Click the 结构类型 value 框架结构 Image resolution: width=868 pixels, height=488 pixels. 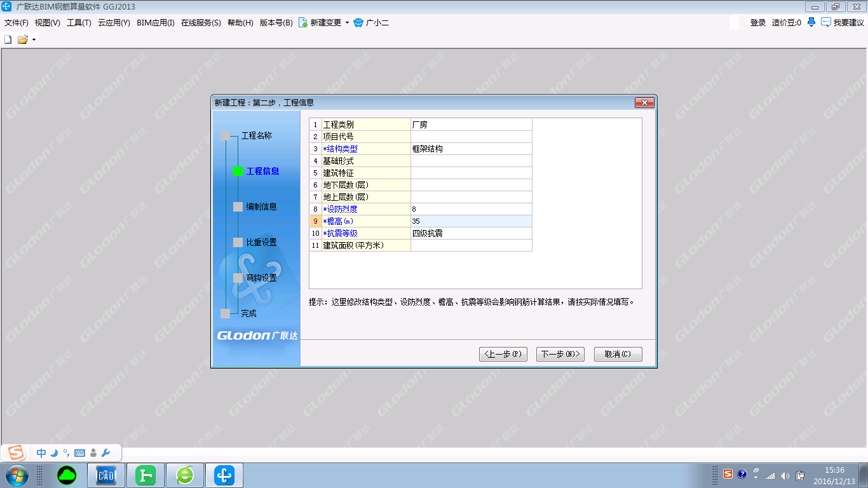[471, 149]
